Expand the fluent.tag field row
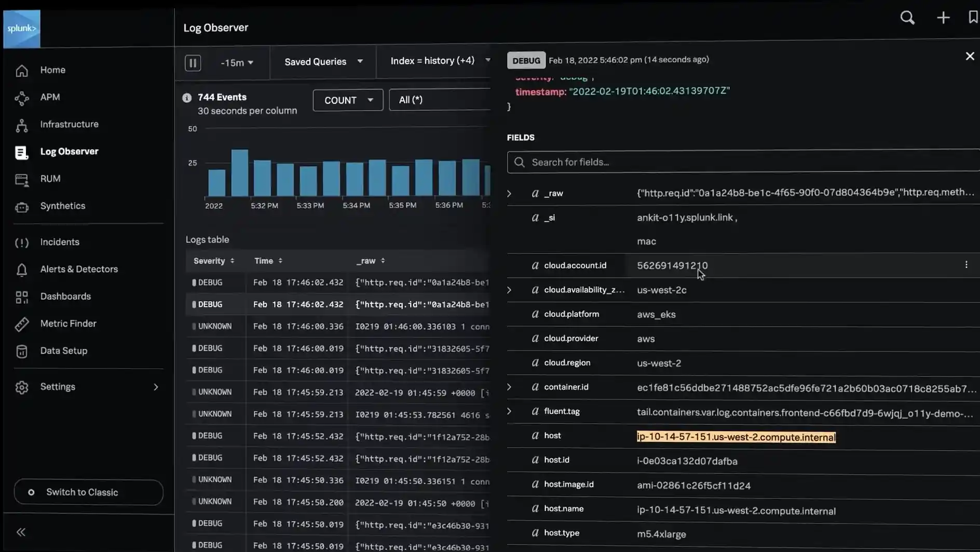The width and height of the screenshot is (980, 552). [509, 411]
